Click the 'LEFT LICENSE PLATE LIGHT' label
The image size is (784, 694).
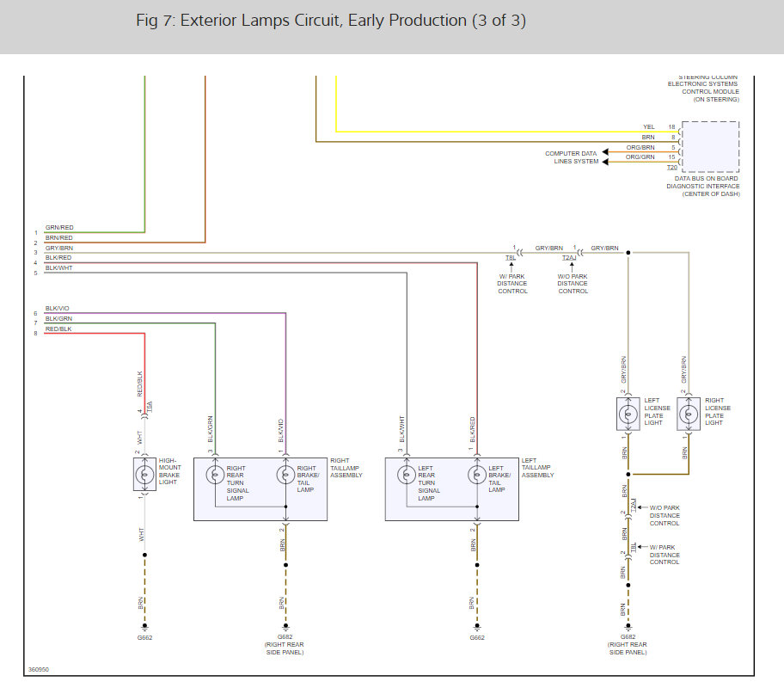point(657,412)
